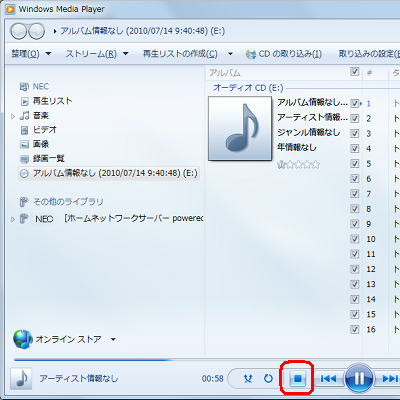Screen dimensions: 400x400
Task: Uncheck track 1 checkbox
Action: click(x=355, y=104)
